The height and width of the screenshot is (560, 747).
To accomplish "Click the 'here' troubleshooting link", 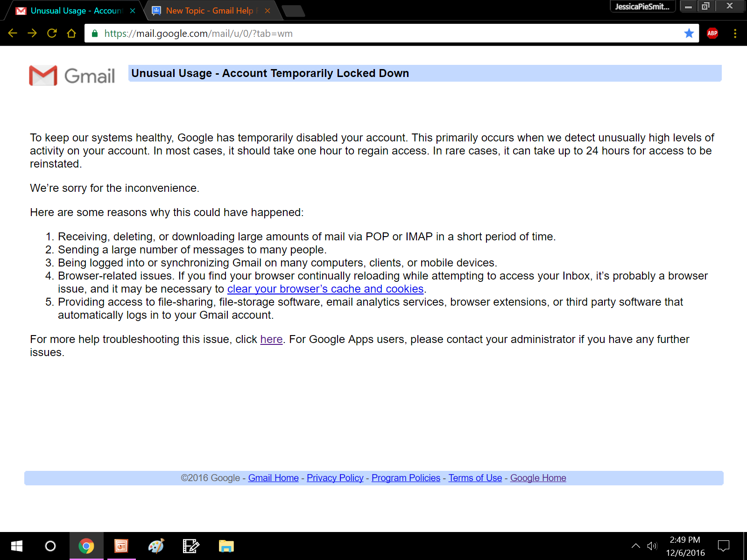I will [x=271, y=339].
